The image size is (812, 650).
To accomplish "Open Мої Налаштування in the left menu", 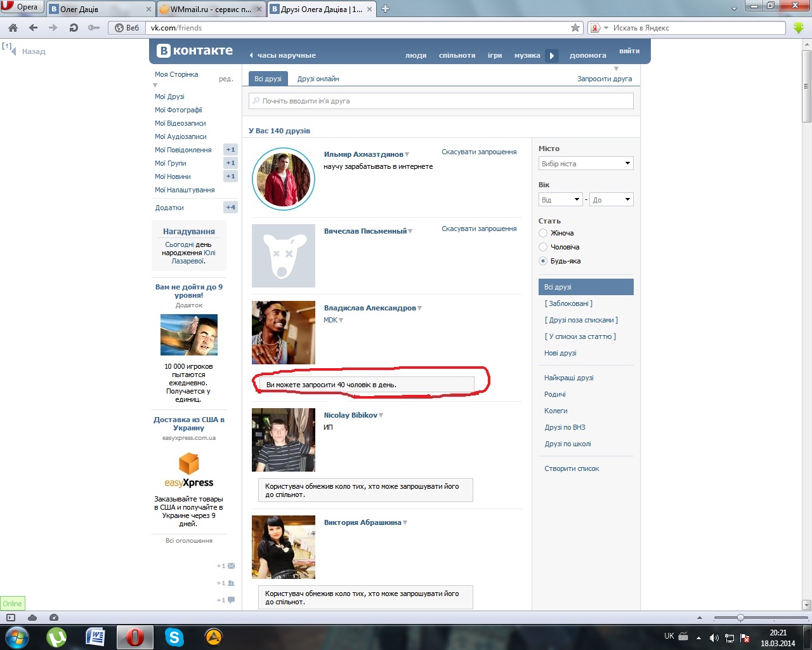I will 185,190.
